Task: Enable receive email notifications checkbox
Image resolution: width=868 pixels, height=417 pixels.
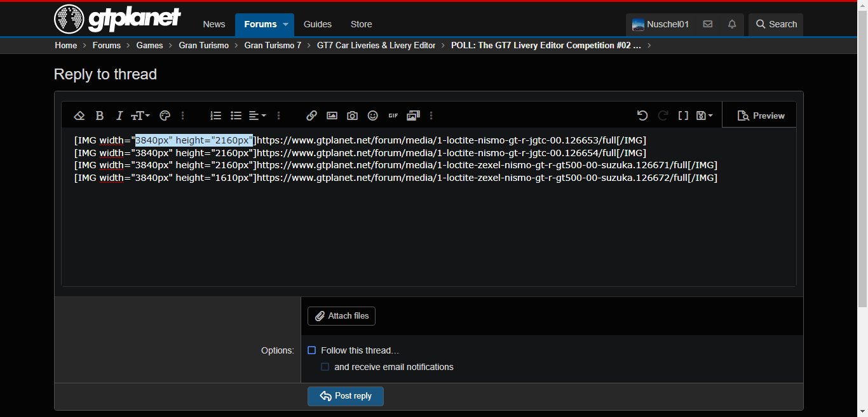Action: pos(325,367)
